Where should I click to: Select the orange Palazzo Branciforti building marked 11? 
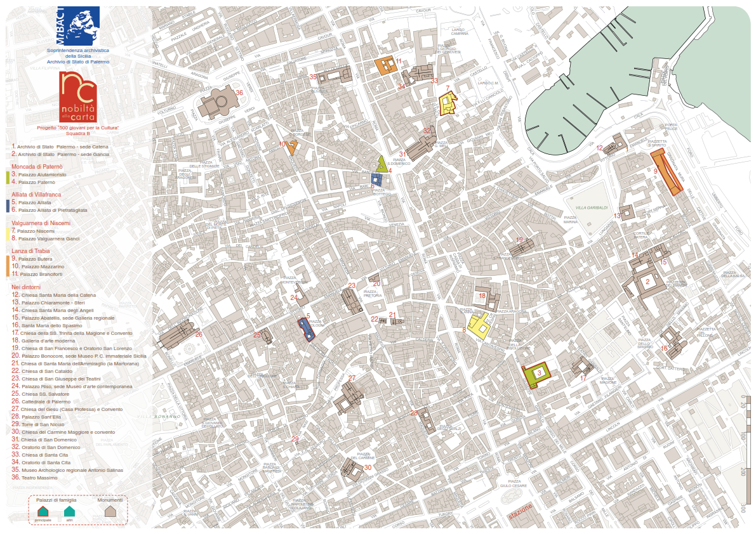(x=385, y=65)
